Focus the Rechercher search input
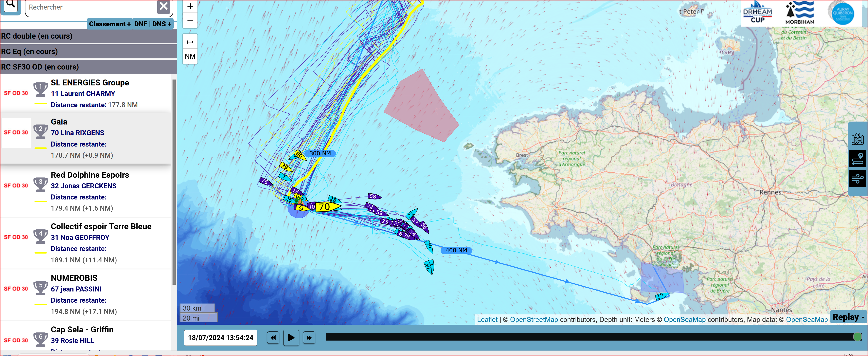The image size is (868, 356). click(x=91, y=7)
